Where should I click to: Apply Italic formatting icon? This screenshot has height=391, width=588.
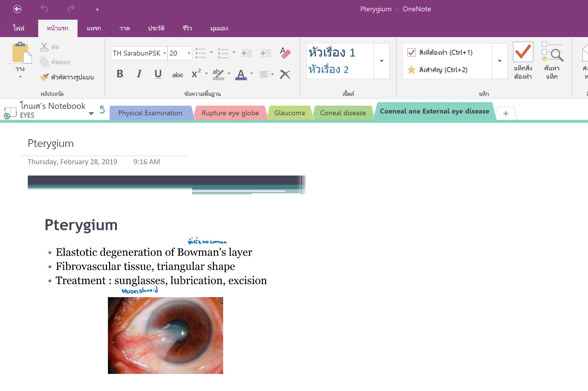(x=139, y=74)
